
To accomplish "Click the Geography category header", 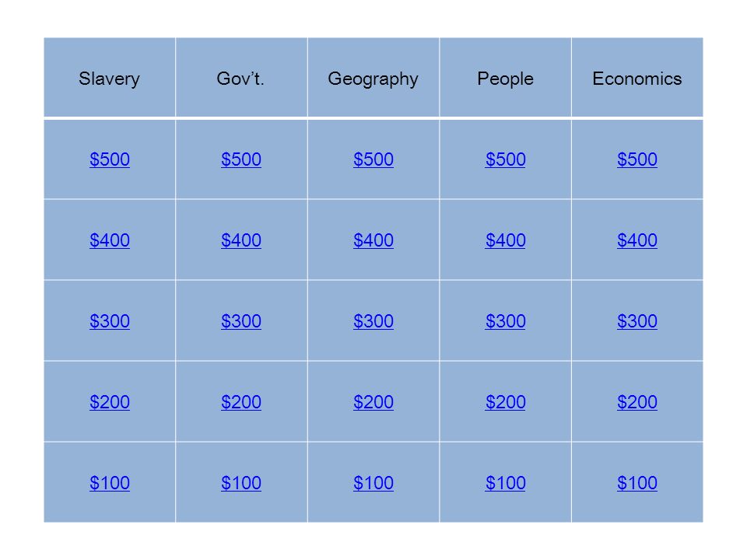I will point(373,79).
